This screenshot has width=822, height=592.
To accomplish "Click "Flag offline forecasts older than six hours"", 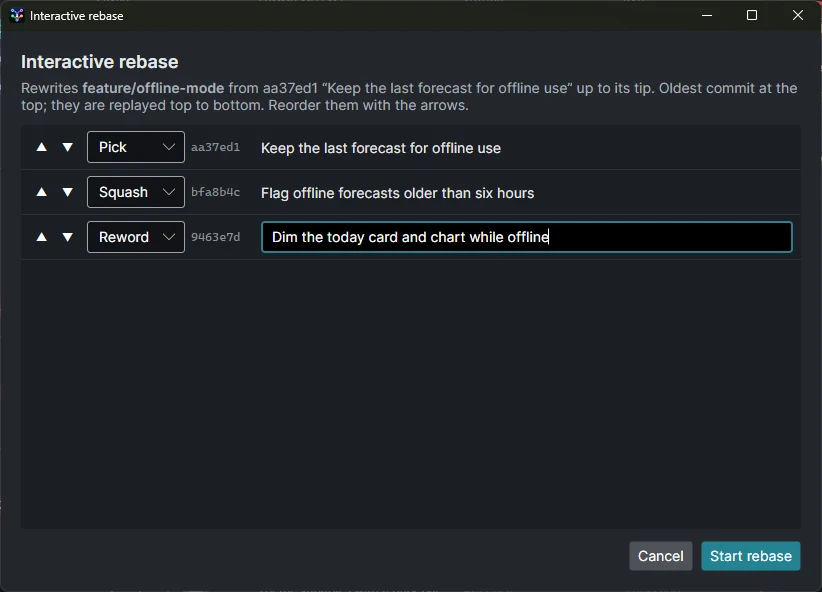I will [x=397, y=193].
